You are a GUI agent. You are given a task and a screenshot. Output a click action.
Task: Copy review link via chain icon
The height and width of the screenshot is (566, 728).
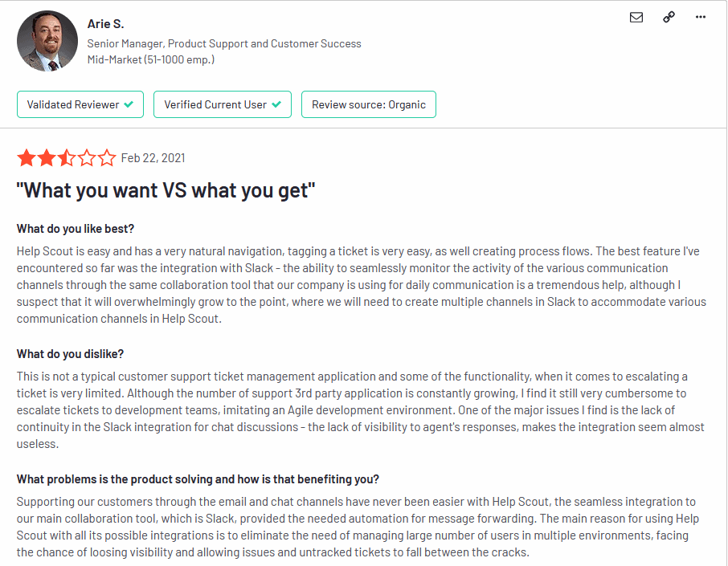tap(669, 17)
